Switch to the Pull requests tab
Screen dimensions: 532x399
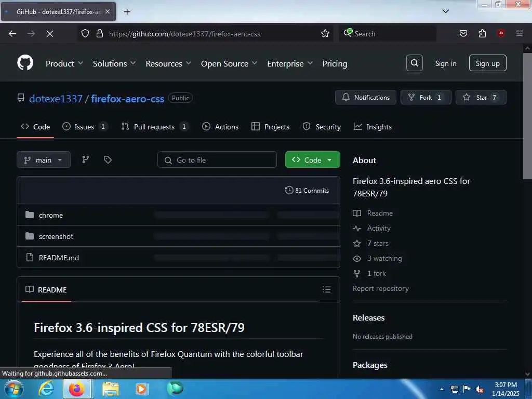click(x=155, y=127)
